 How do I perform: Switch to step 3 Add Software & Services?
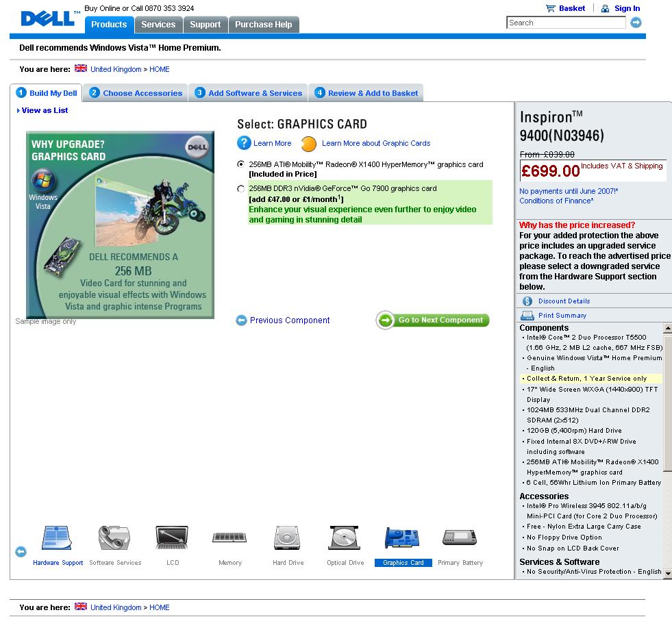[248, 93]
